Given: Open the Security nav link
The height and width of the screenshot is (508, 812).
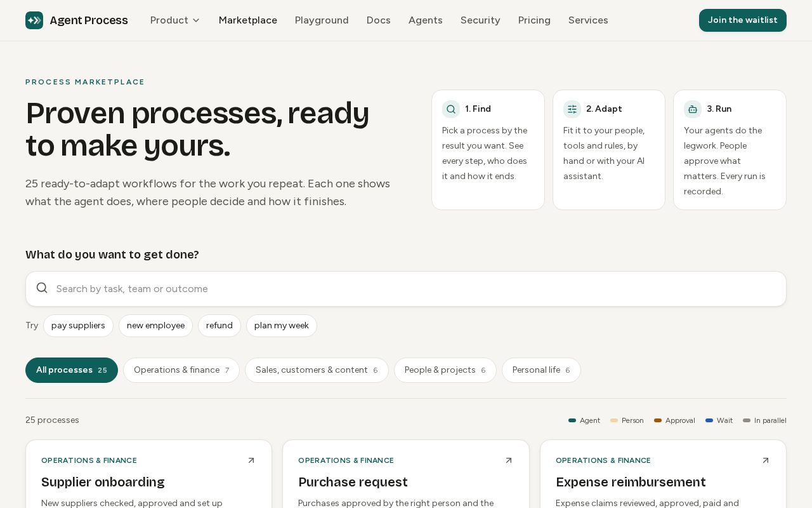Looking at the screenshot, I should pos(480,20).
